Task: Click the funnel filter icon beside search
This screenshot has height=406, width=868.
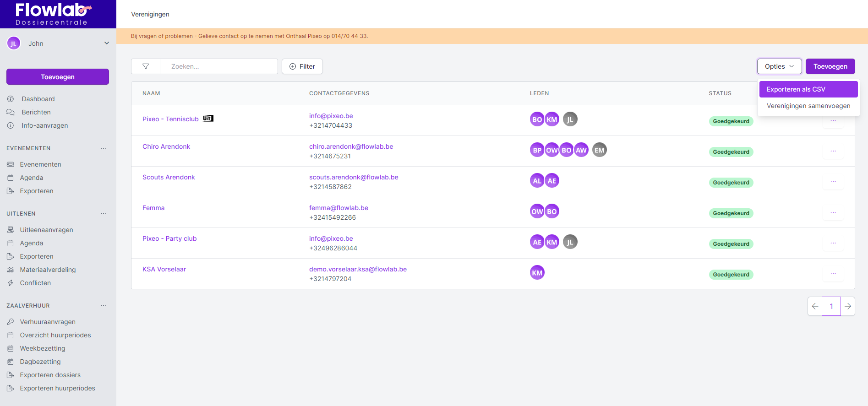Action: coord(146,66)
